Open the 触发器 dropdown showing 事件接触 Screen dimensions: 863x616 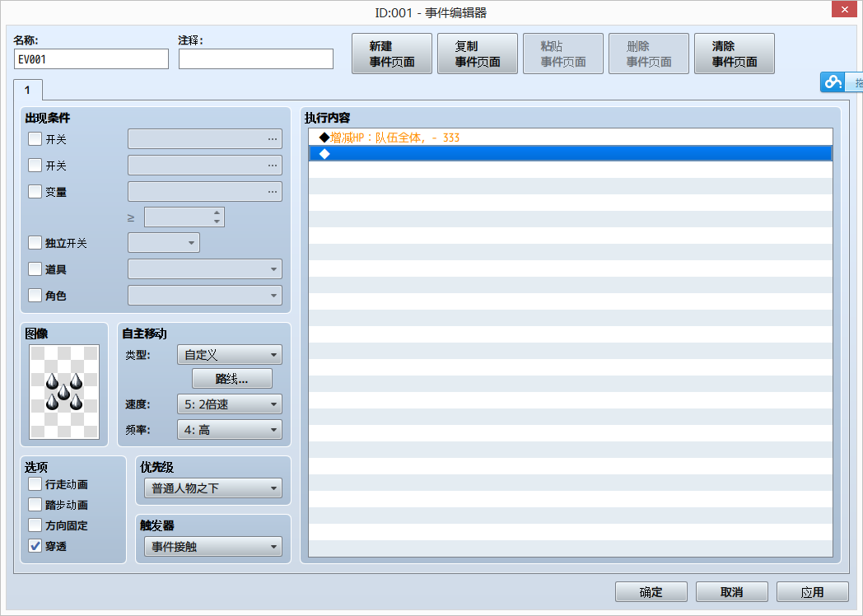(x=213, y=547)
